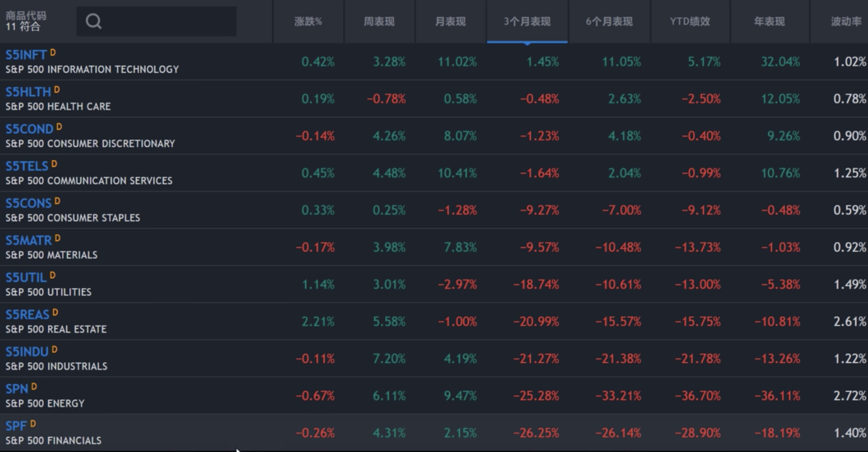
Task: Sort by 月表现 column header
Action: (450, 21)
